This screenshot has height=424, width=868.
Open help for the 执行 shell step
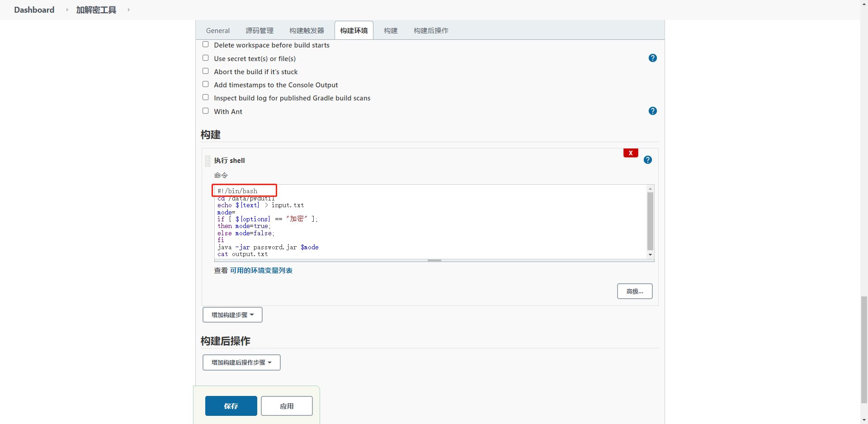[x=647, y=160]
